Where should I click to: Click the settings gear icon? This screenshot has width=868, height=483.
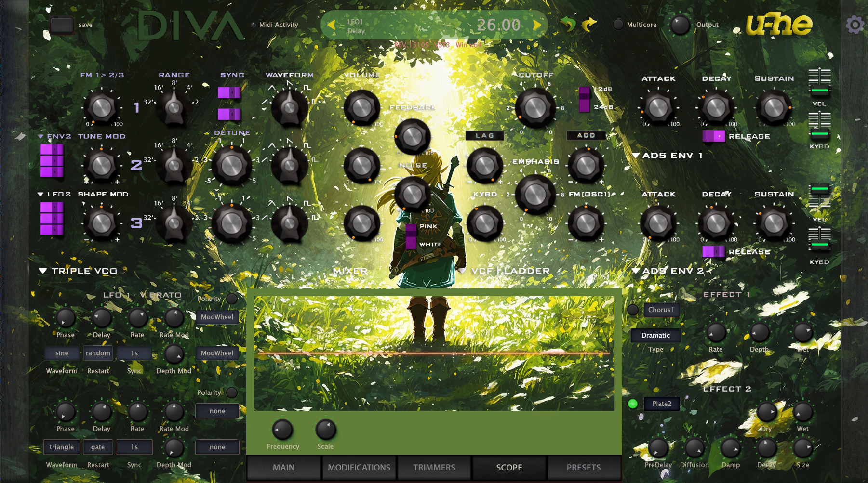point(855,25)
